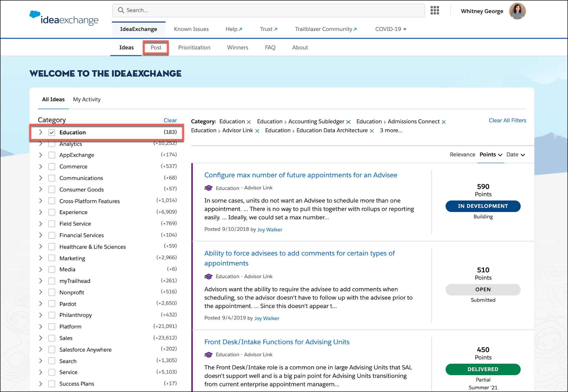Viewport: 568px width, 392px height.
Task: Open the app launcher grid icon
Action: [435, 10]
